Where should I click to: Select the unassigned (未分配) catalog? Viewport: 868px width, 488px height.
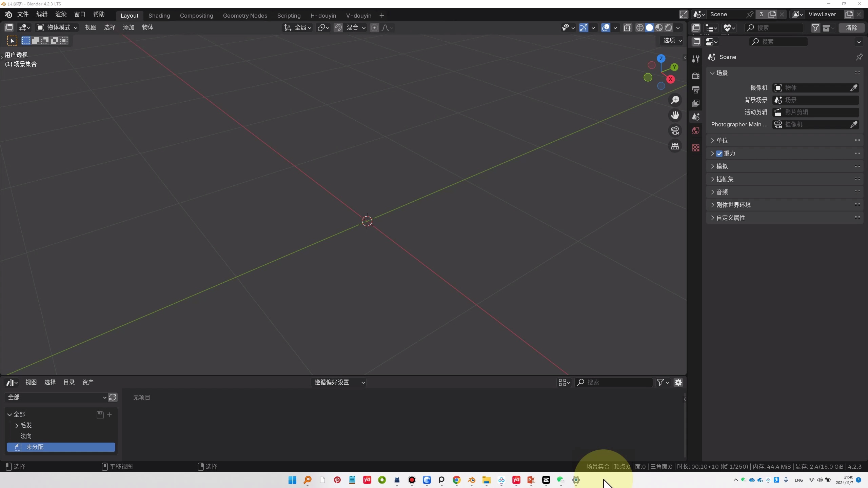(x=61, y=447)
